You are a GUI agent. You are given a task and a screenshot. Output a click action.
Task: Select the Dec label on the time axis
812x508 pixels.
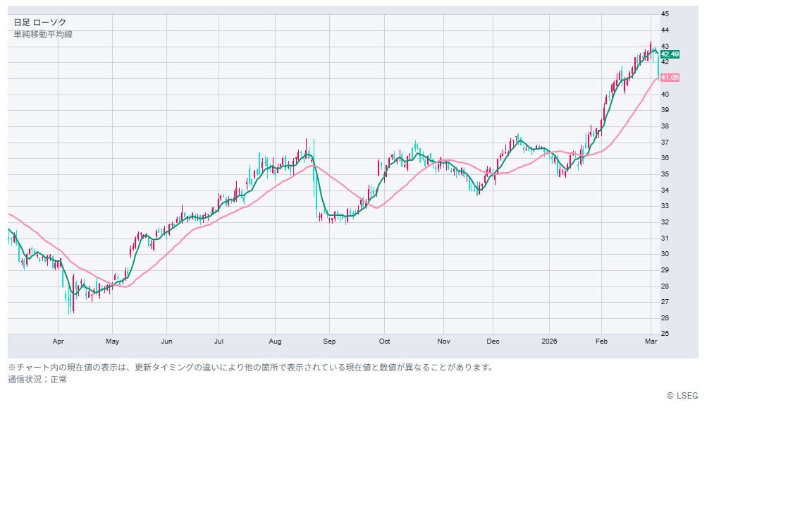[x=493, y=341]
